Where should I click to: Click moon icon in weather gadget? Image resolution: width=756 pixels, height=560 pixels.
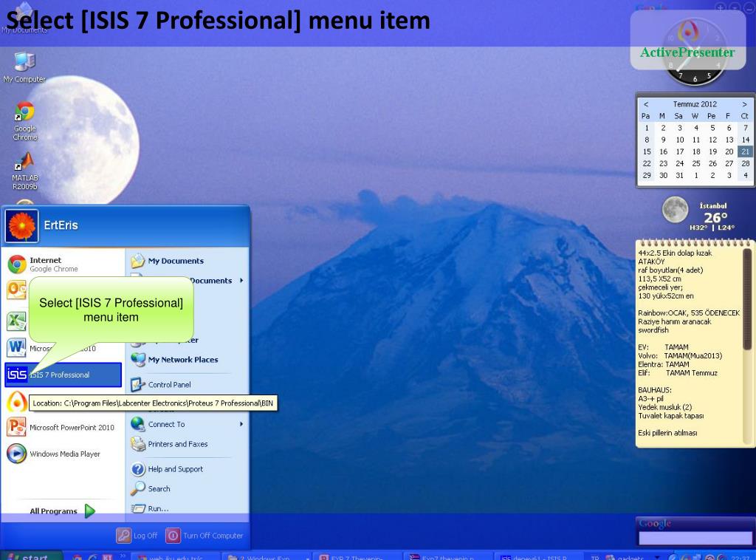point(675,210)
